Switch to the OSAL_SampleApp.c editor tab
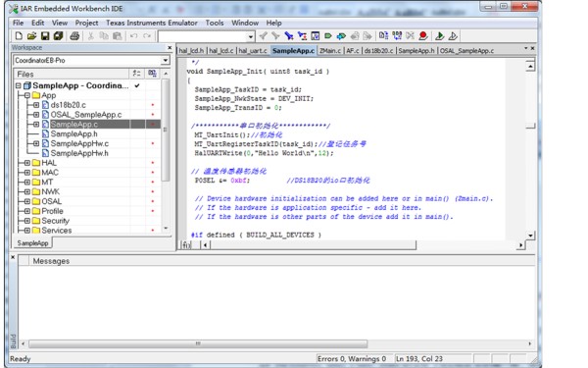Viewport: 588px width, 368px height. click(466, 51)
